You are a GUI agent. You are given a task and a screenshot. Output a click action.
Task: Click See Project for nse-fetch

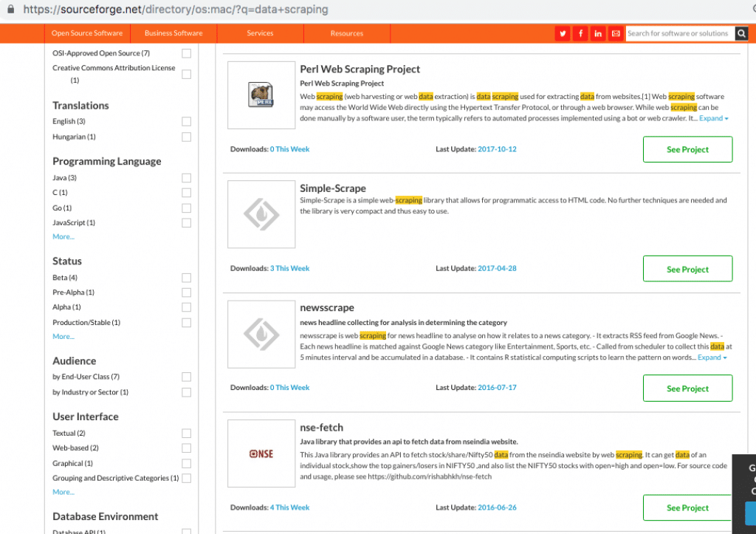click(687, 507)
